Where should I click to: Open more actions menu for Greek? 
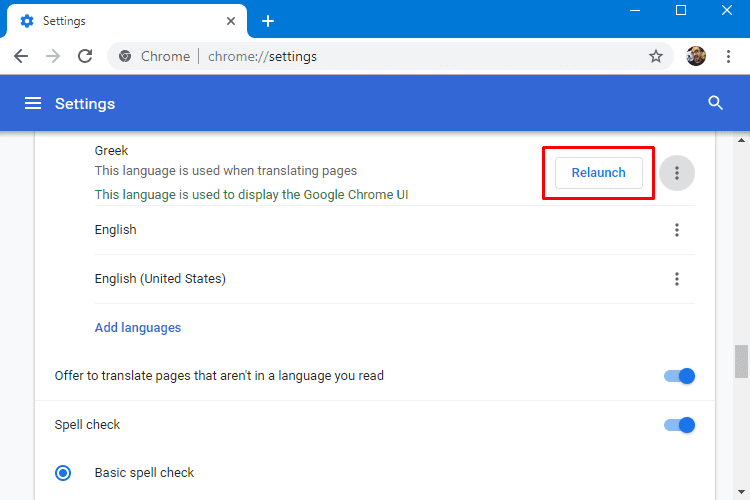[677, 173]
